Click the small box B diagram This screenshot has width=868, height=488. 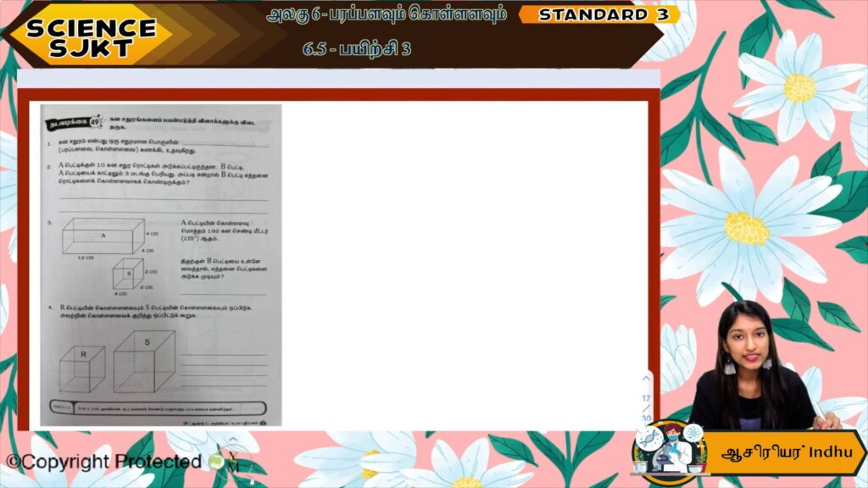(x=130, y=273)
